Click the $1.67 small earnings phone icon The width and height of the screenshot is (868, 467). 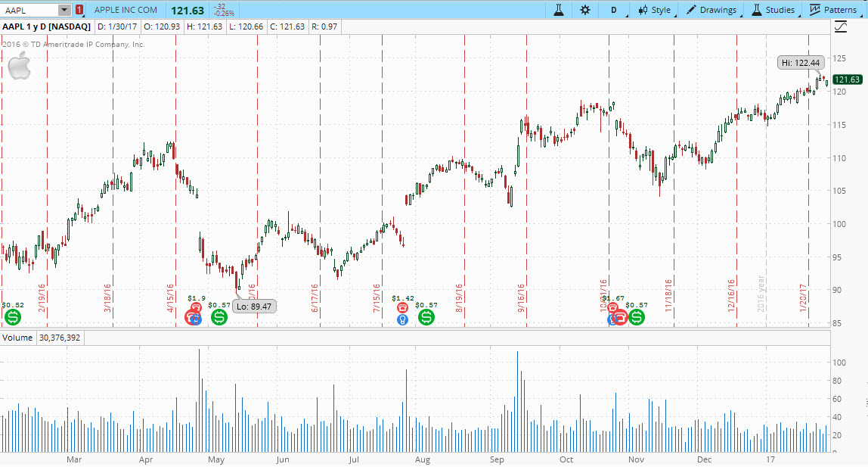[612, 307]
